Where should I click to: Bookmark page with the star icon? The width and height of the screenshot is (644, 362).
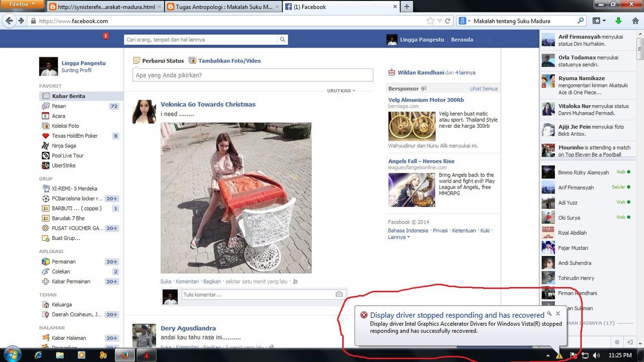point(430,21)
